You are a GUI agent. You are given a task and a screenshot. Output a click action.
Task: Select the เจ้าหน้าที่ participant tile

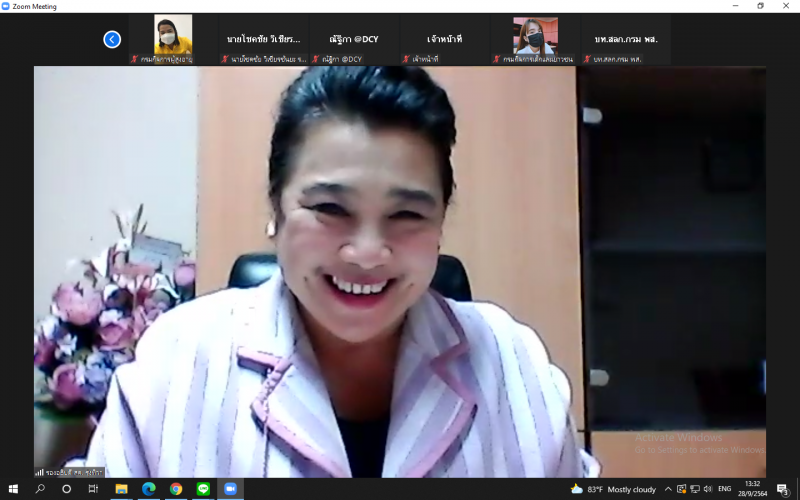pos(444,39)
